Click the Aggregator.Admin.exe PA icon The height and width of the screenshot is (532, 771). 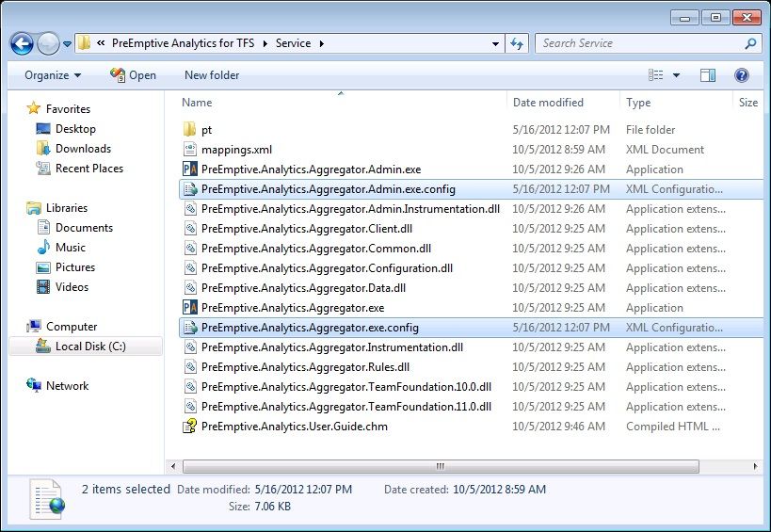(x=190, y=169)
